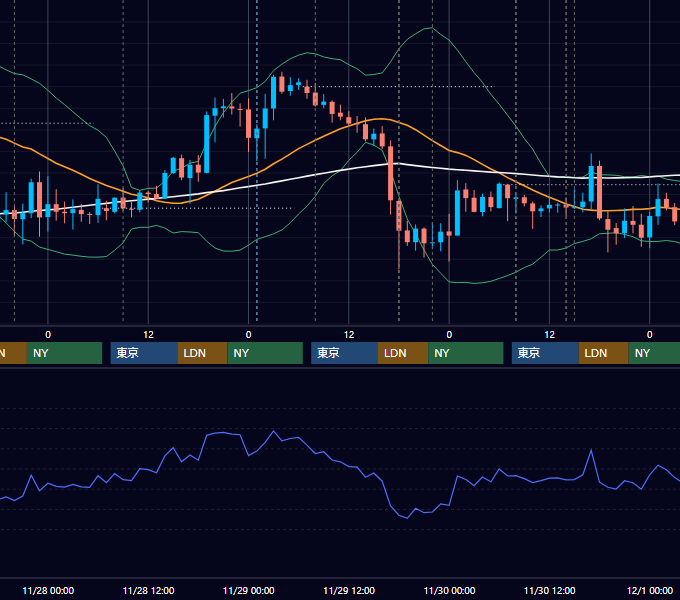This screenshot has height=600, width=680.
Task: Click the oscillator peak near 11/30 17:00
Action: 591,450
